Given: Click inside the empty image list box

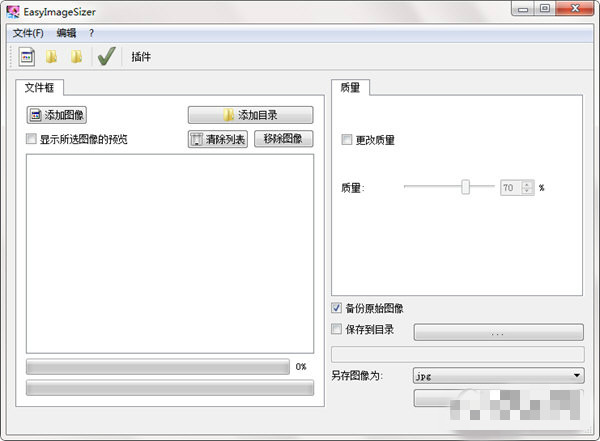Looking at the screenshot, I should [170, 253].
